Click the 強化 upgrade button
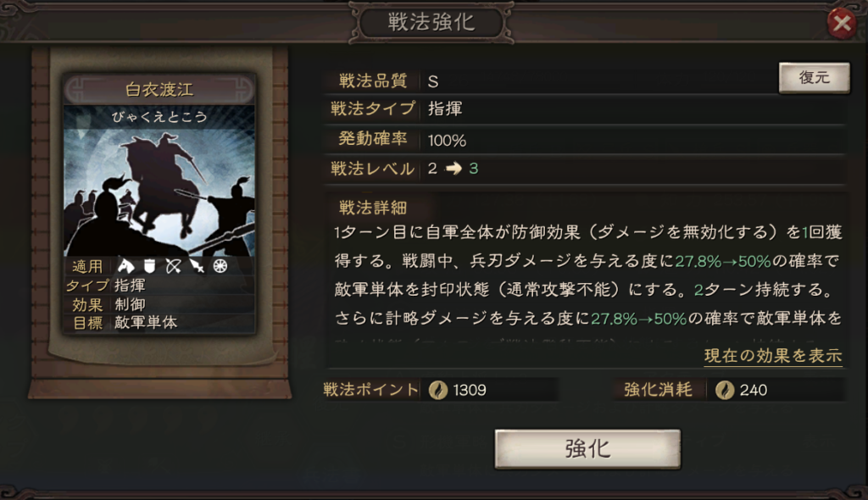Screen dimensions: 868x500 pyautogui.click(x=587, y=448)
